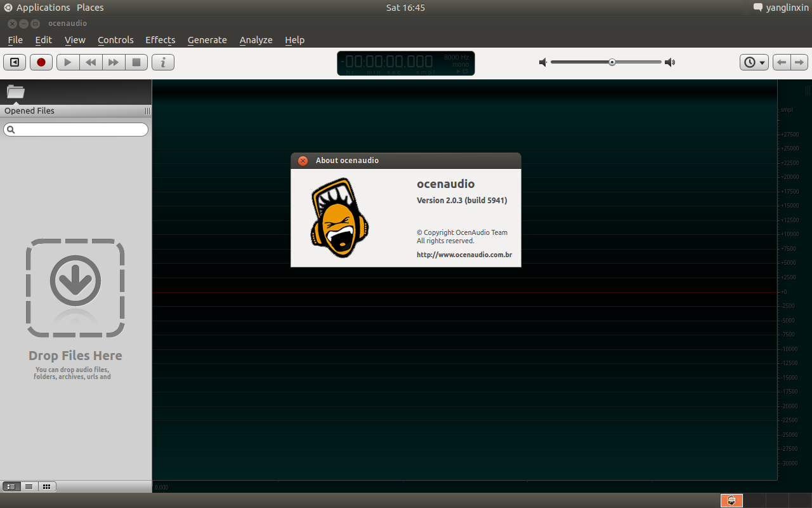The image size is (812, 508).
Task: Click the Stop playback button
Action: pyautogui.click(x=136, y=62)
